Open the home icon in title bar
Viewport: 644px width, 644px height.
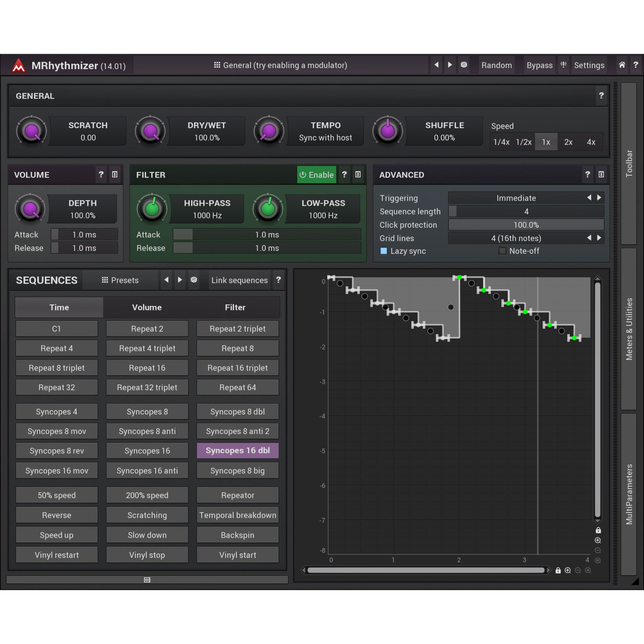pyautogui.click(x=622, y=65)
